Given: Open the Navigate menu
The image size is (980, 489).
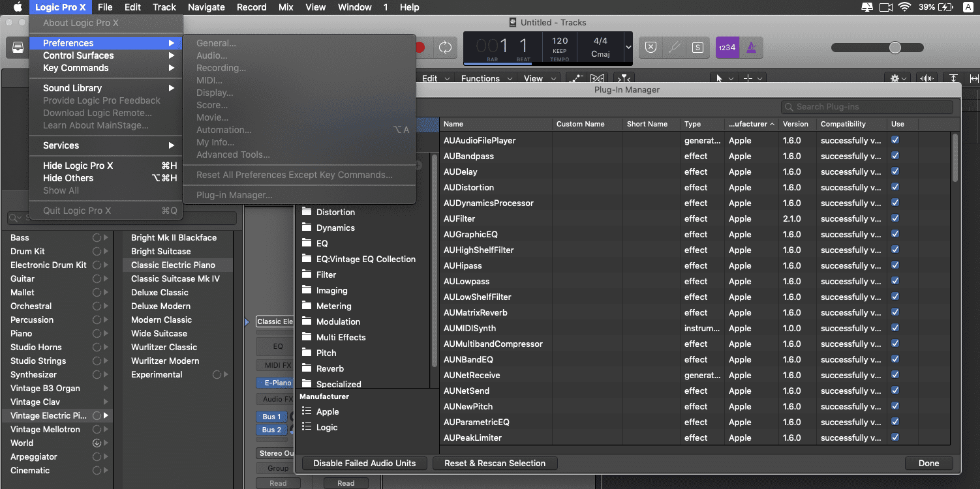Looking at the screenshot, I should coord(206,7).
